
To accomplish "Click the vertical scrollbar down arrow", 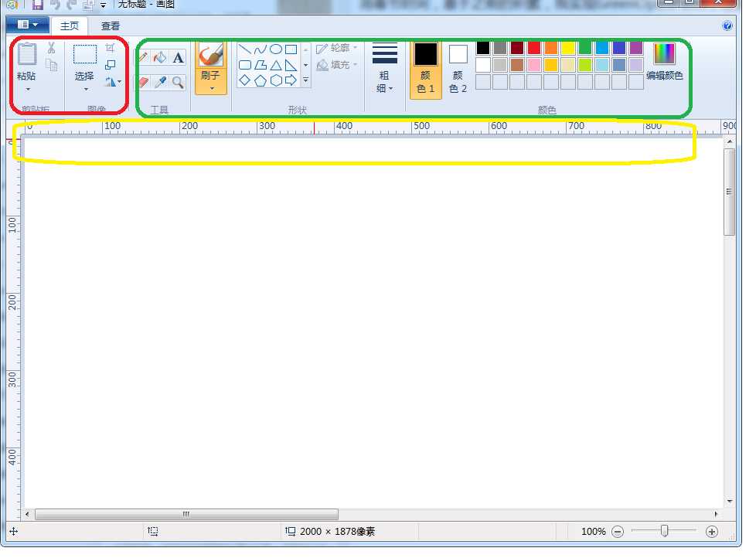I will [x=730, y=501].
